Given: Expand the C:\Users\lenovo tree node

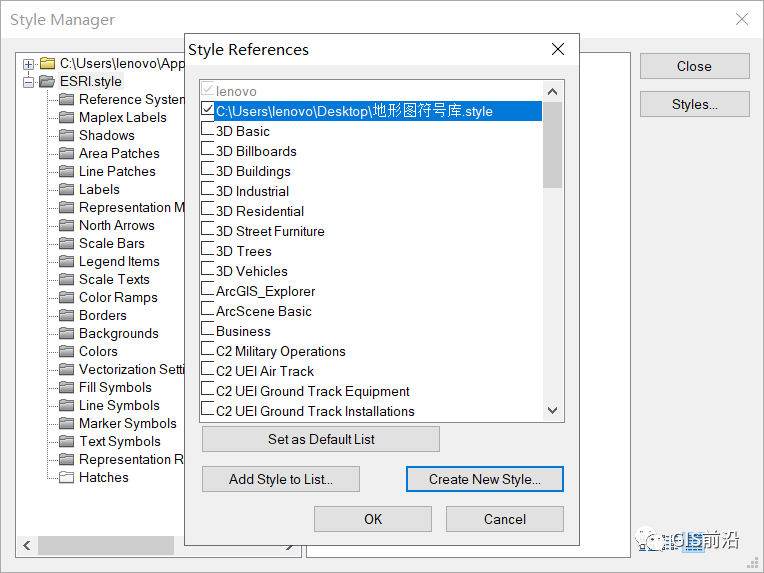Looking at the screenshot, I should (x=29, y=64).
